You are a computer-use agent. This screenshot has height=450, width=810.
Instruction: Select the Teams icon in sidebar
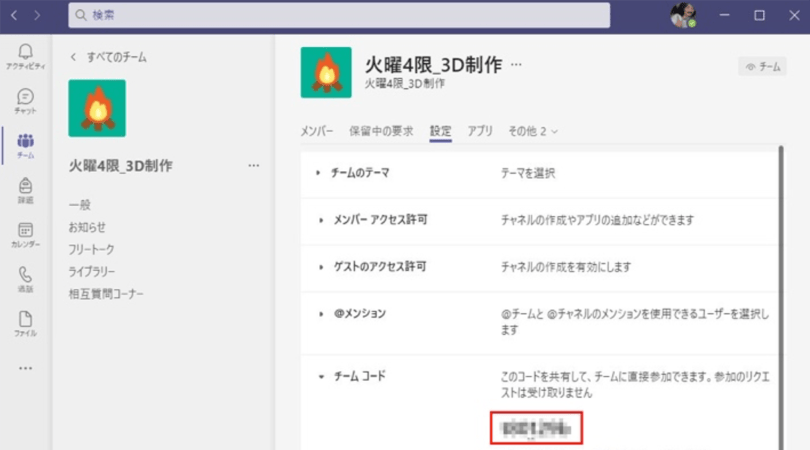25,146
